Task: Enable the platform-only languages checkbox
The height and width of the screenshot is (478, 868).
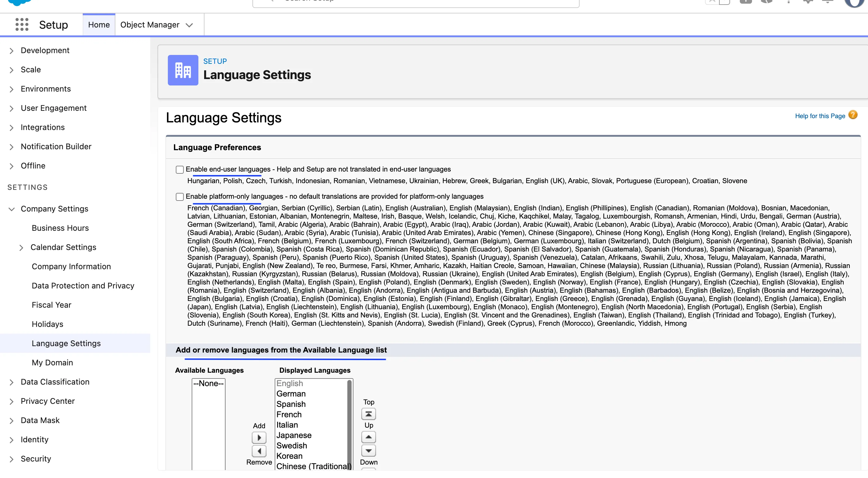Action: click(179, 197)
